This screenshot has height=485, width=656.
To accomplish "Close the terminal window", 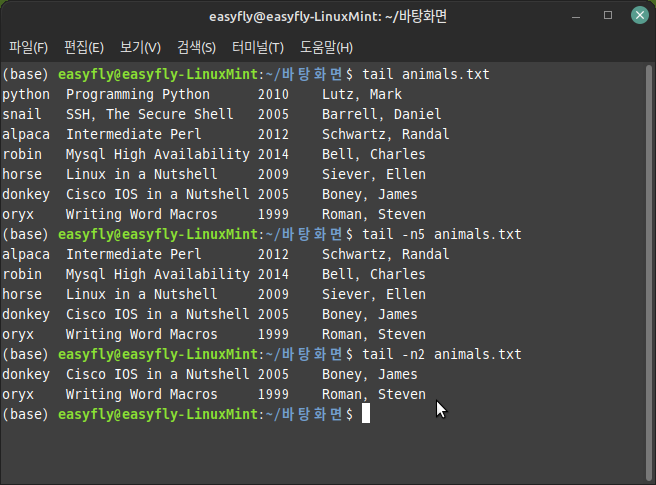I will pyautogui.click(x=640, y=15).
